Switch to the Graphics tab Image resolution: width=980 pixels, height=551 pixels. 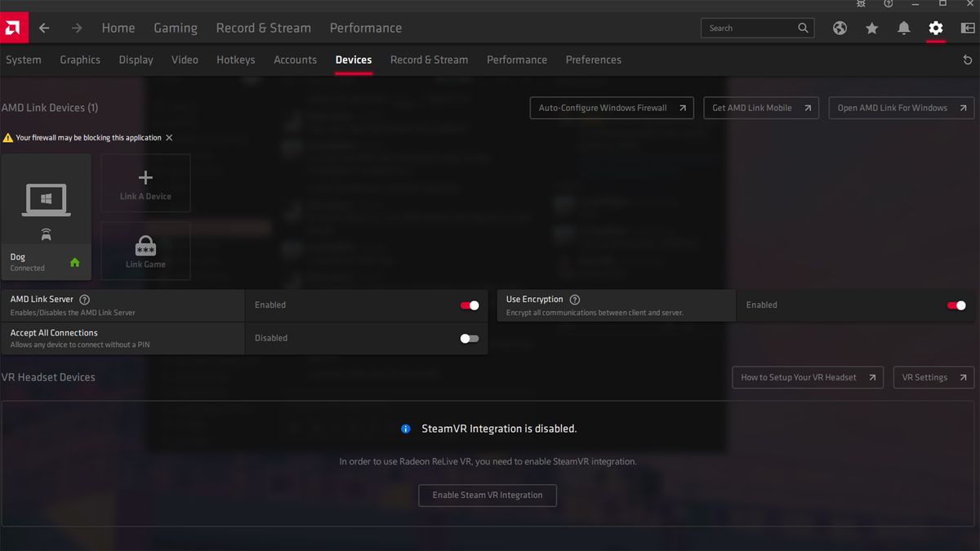pyautogui.click(x=79, y=60)
